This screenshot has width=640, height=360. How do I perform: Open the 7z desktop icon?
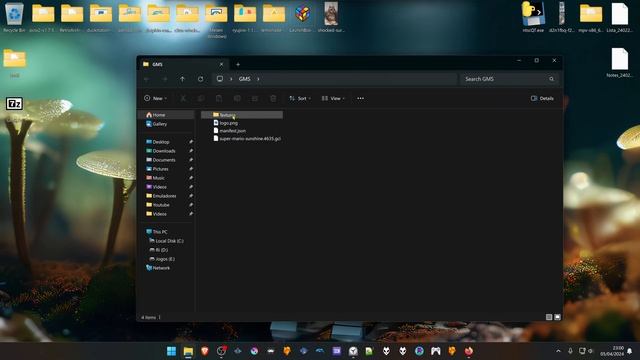coord(14,104)
